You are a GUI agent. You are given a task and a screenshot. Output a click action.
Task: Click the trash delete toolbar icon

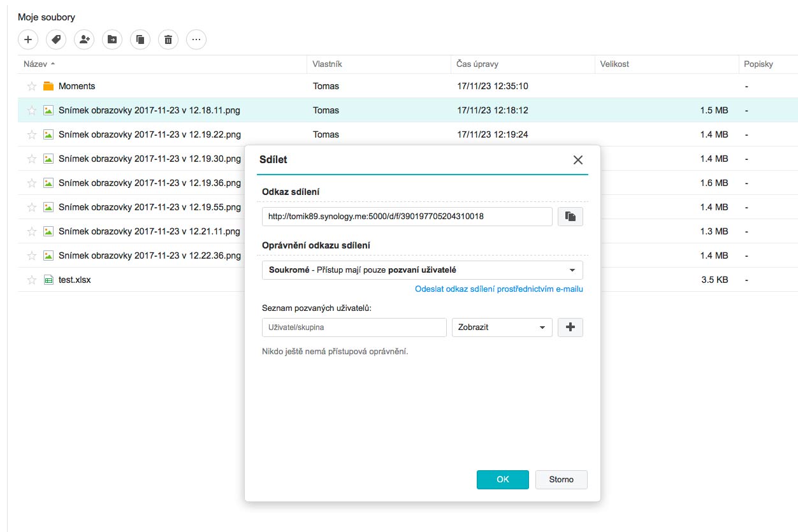tap(168, 40)
